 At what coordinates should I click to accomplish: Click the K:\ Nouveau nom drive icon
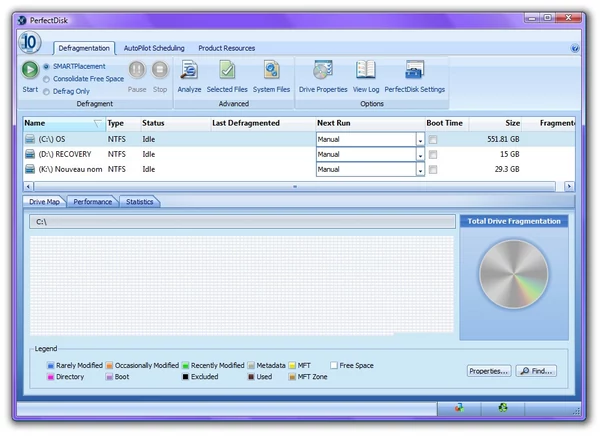pyautogui.click(x=30, y=169)
